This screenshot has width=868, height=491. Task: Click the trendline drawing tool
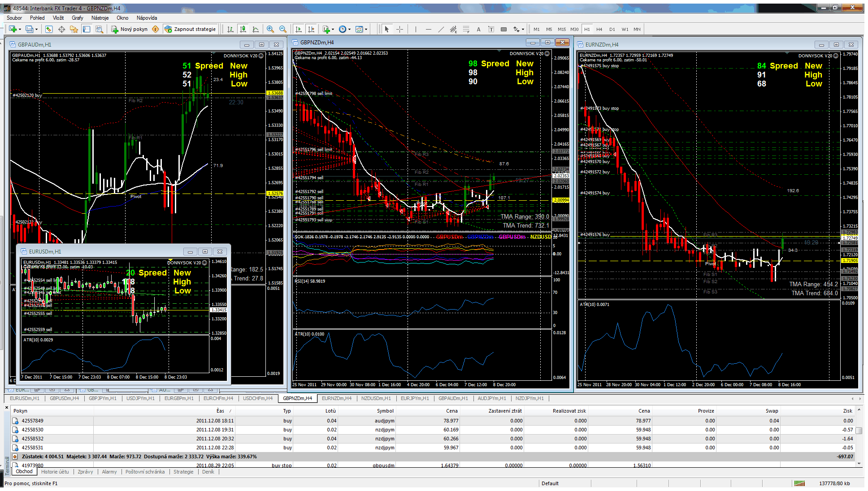(441, 29)
